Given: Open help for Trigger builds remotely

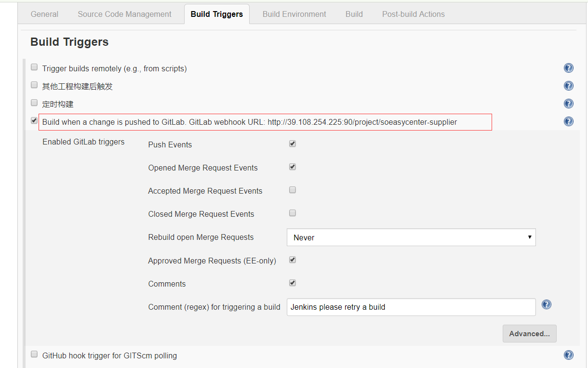Looking at the screenshot, I should click(569, 68).
